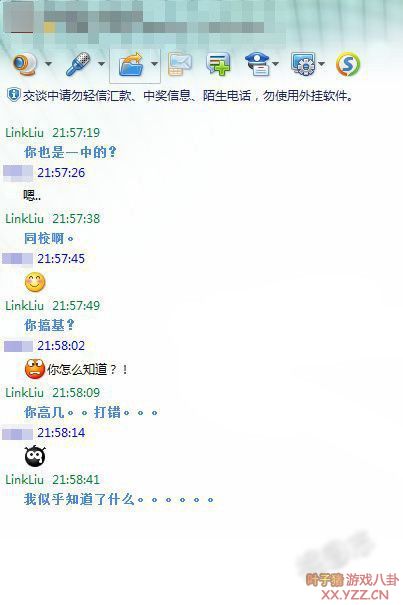Click the blue shield security notice icon

(x=13, y=95)
